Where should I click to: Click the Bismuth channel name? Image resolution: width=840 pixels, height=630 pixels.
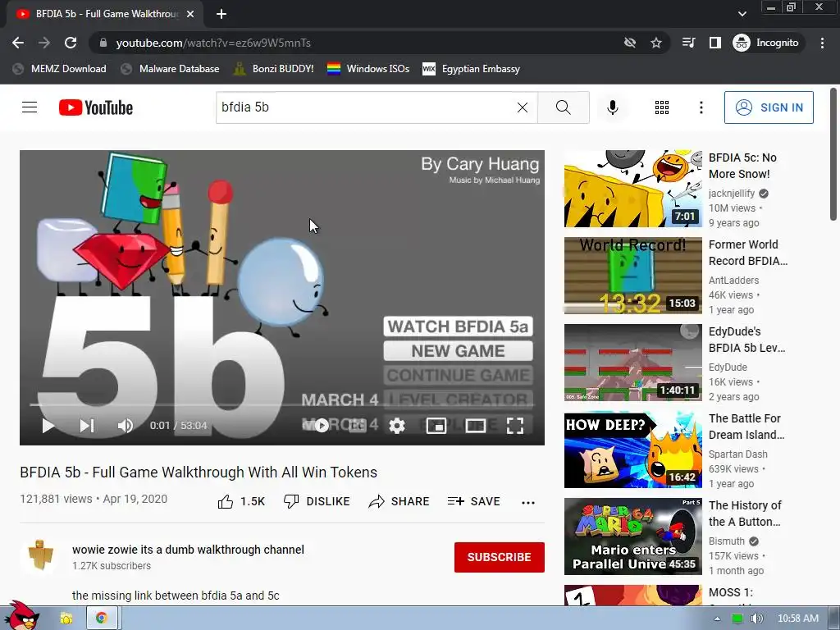click(x=727, y=541)
